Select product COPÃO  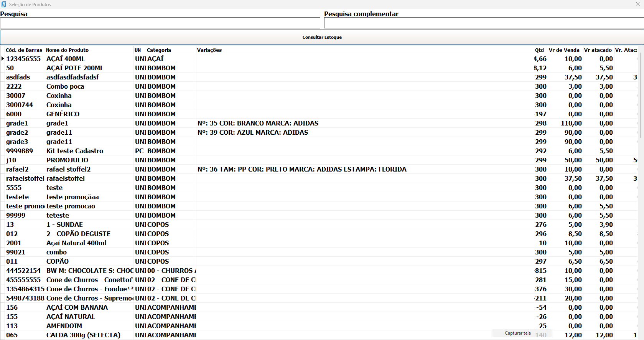coord(58,261)
